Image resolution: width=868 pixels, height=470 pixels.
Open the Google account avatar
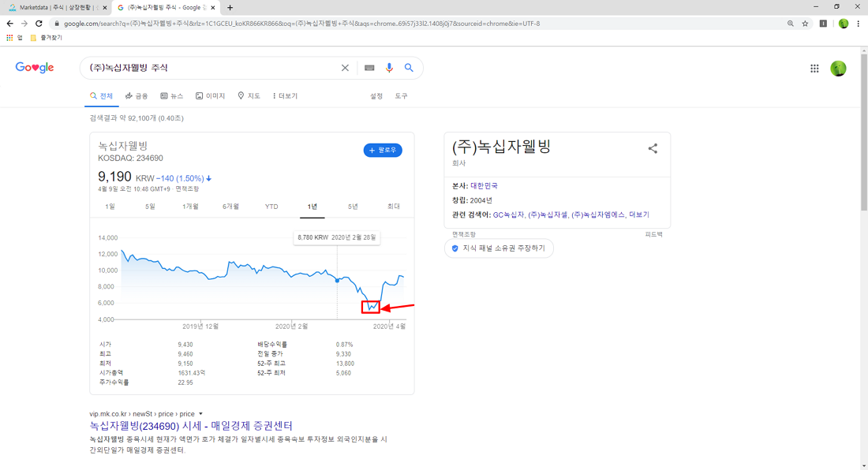click(838, 68)
